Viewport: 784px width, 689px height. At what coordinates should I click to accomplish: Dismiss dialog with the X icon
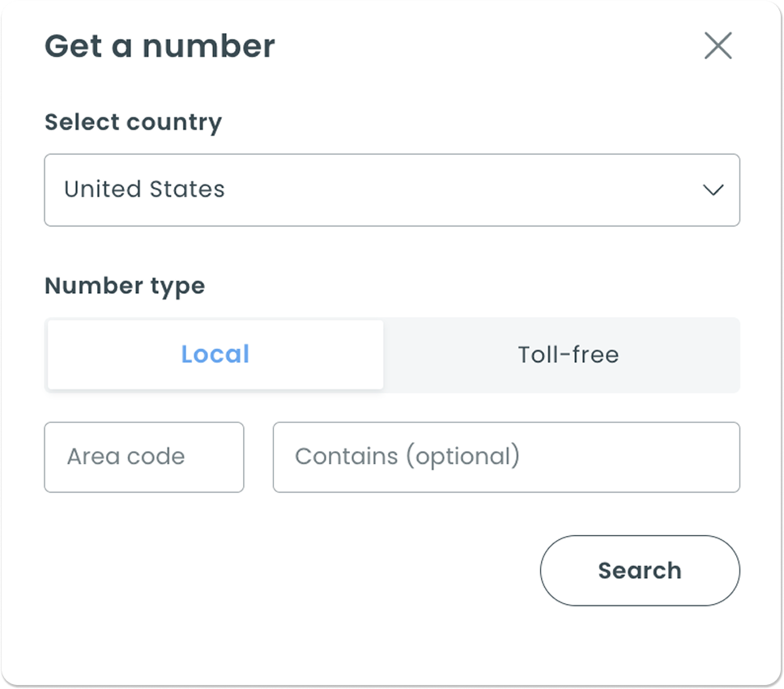(718, 46)
